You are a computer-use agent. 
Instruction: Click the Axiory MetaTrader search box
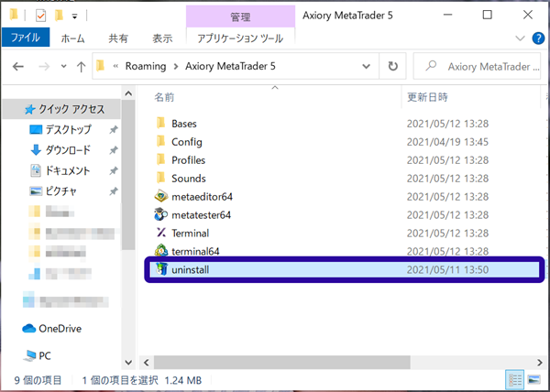[477, 66]
